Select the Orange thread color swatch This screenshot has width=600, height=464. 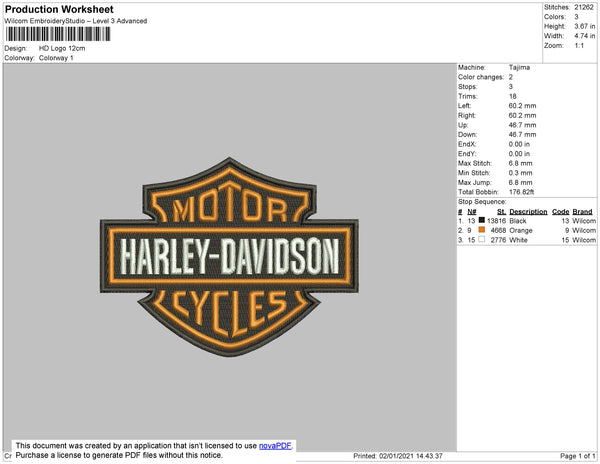click(482, 230)
